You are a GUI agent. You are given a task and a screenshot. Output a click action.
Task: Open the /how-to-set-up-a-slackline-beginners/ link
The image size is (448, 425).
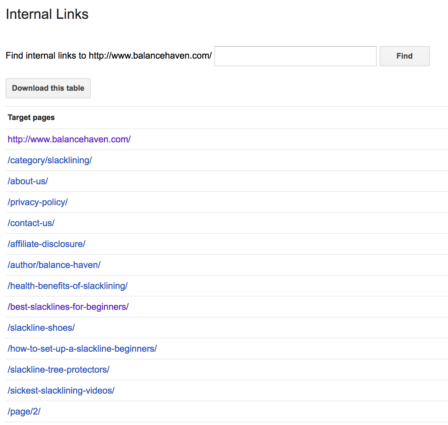82,349
